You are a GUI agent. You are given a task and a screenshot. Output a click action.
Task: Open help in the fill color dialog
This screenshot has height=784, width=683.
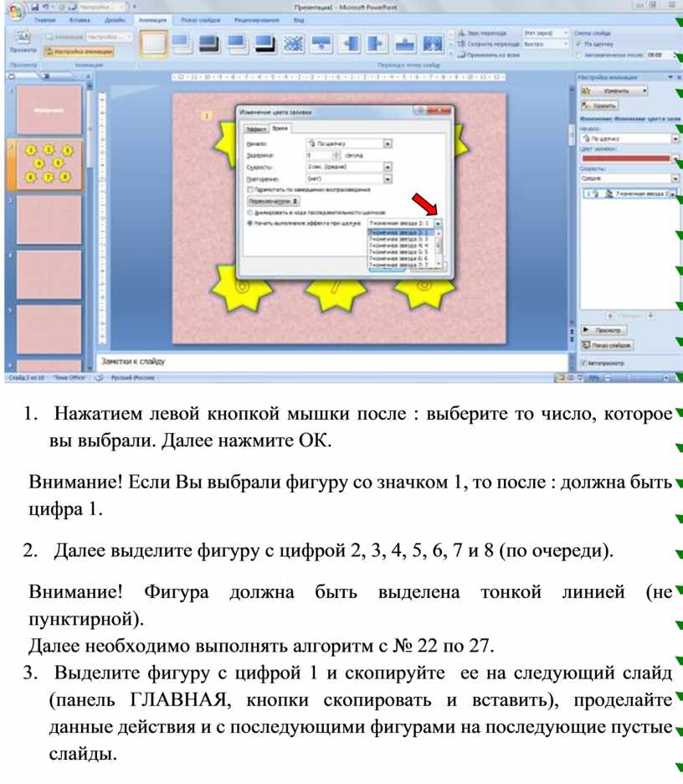coord(421,111)
